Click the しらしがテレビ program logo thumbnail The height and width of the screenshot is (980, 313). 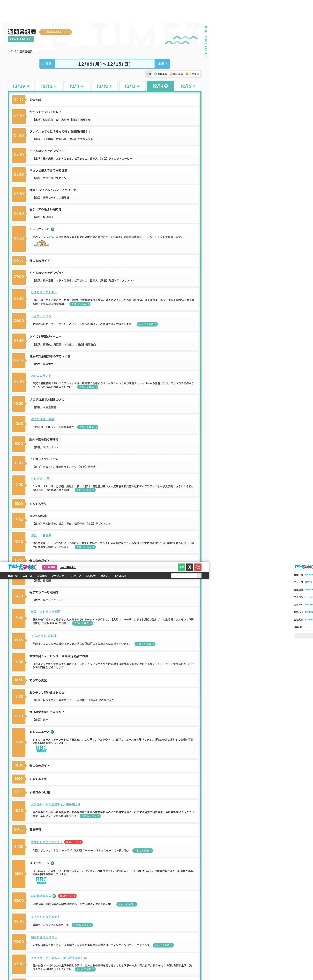pyautogui.click(x=41, y=244)
